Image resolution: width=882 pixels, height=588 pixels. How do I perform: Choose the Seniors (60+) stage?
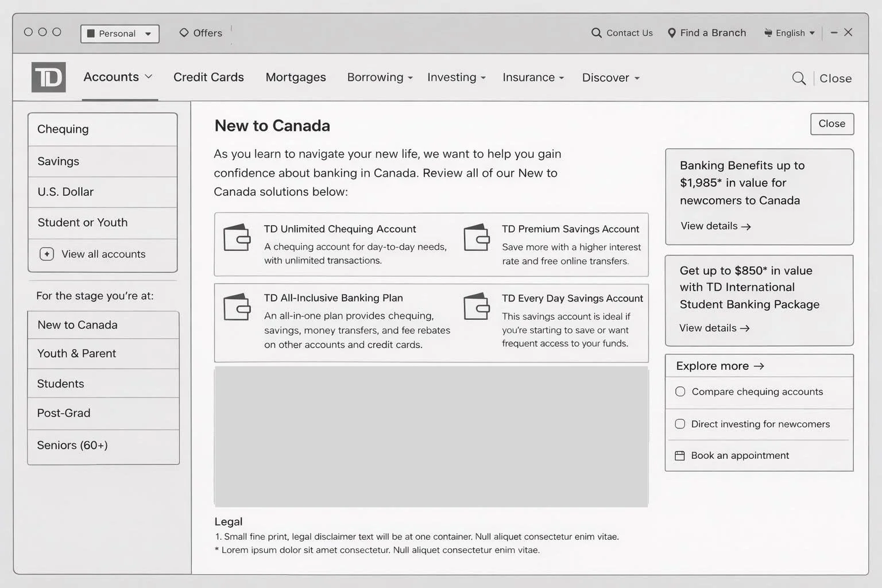pos(103,446)
